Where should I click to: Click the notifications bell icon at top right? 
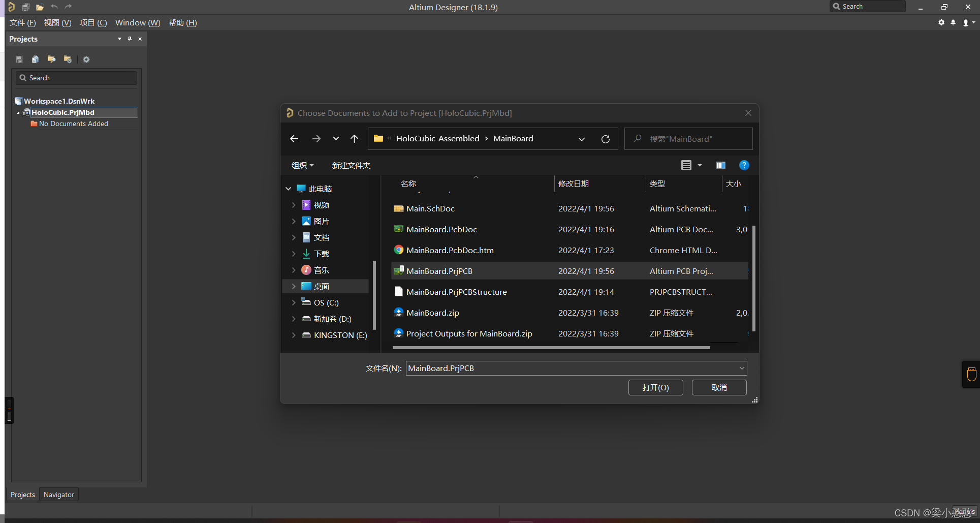[953, 22]
